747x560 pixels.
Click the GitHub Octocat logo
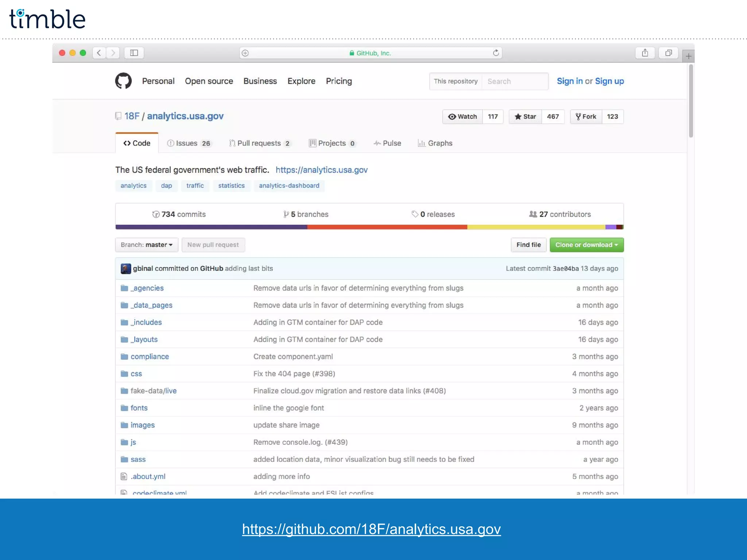(123, 81)
